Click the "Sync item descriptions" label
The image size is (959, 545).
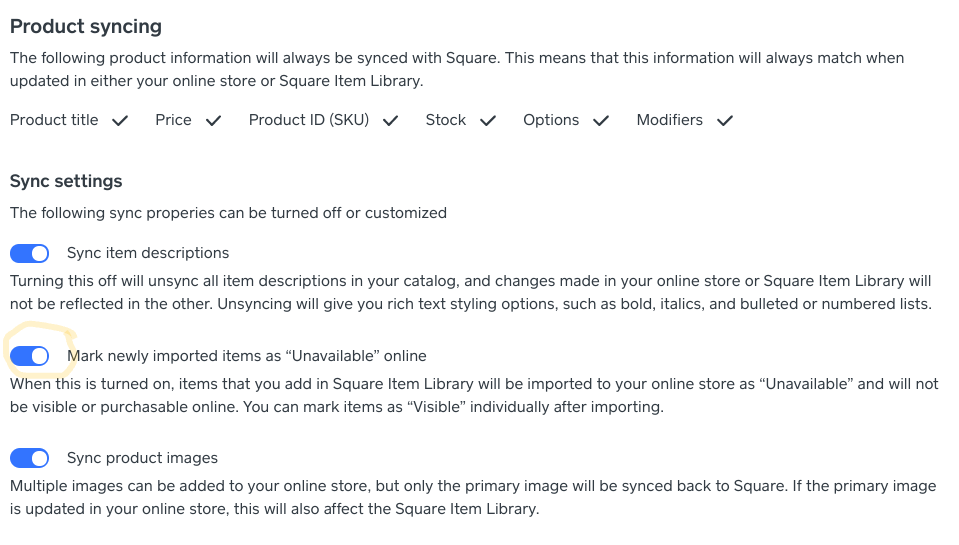148,253
